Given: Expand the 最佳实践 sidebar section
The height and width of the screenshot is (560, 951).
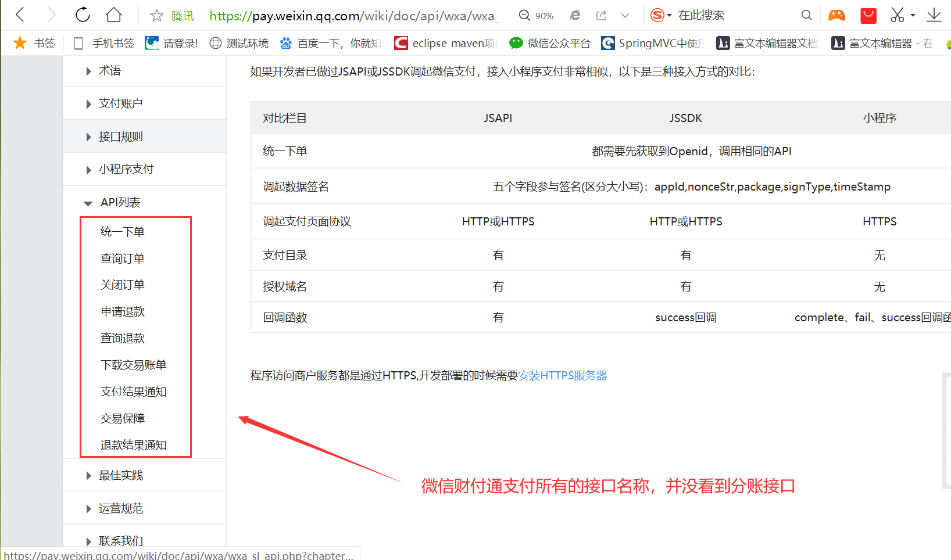Looking at the screenshot, I should [x=144, y=475].
